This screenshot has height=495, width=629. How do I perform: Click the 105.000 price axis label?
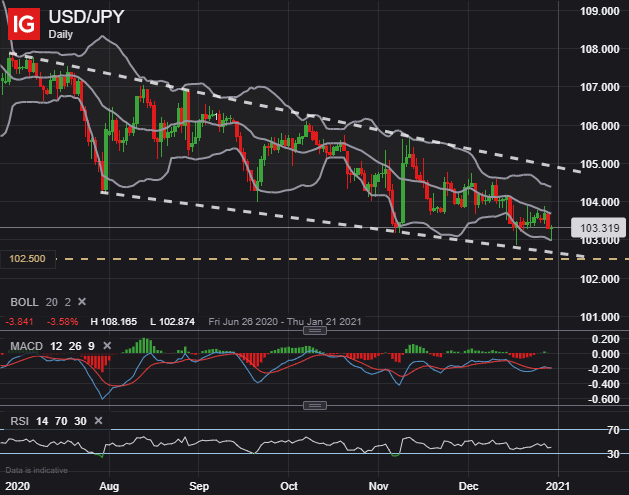click(600, 164)
